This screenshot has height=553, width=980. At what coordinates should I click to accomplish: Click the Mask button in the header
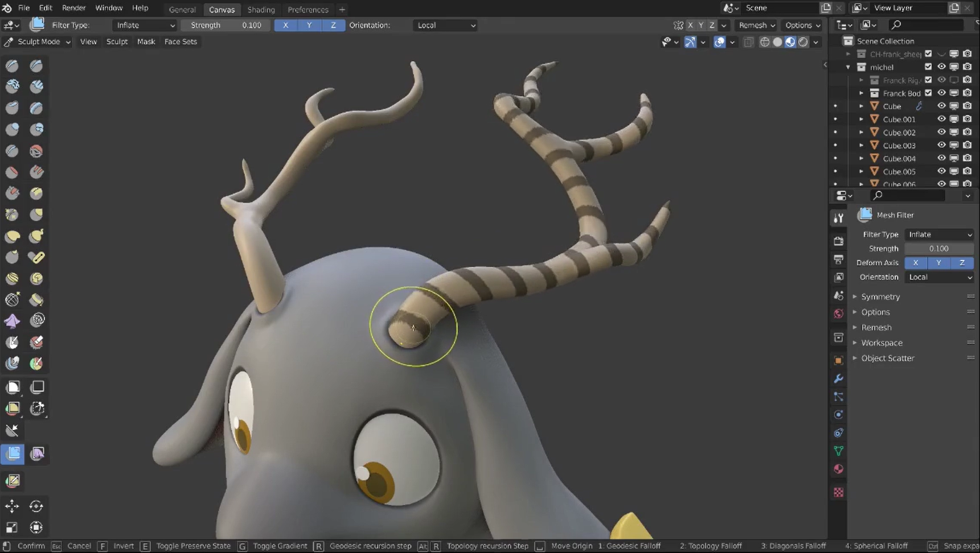pos(146,41)
